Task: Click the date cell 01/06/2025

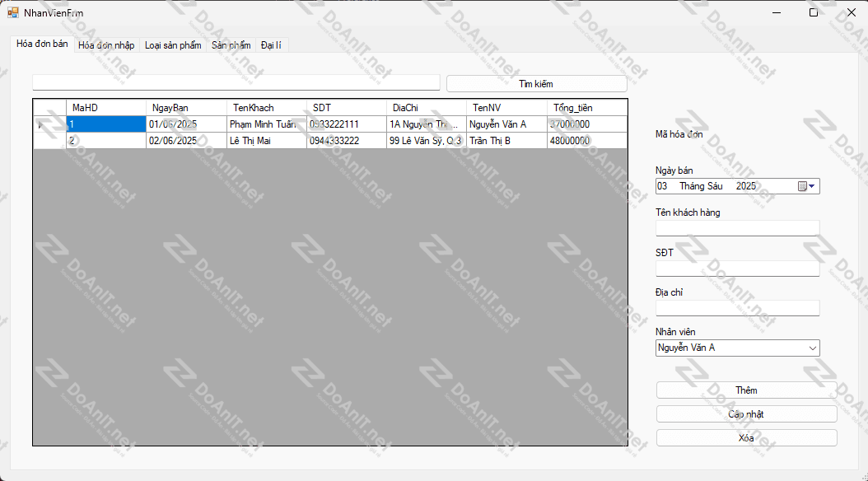Action: tap(187, 124)
